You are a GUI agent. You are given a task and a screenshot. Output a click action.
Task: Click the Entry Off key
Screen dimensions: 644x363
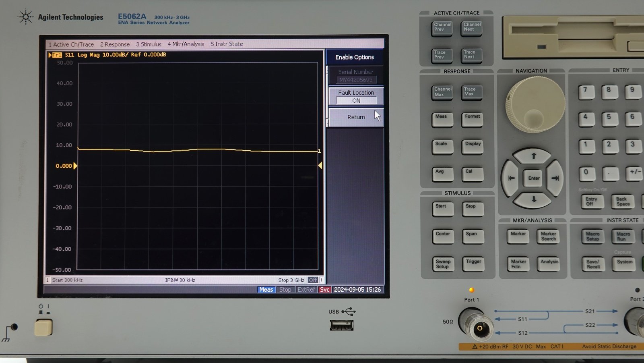click(x=592, y=201)
